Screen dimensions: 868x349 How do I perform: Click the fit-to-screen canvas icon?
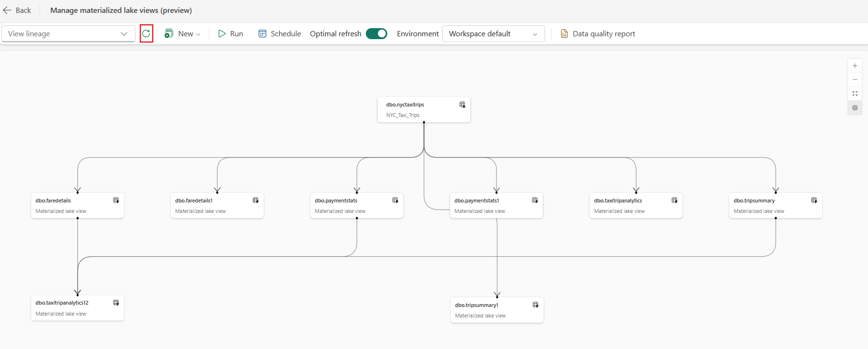855,94
